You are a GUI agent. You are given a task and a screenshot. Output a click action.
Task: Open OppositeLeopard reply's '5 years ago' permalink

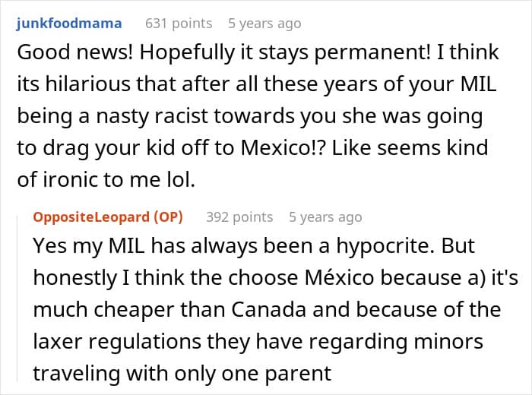[325, 217]
